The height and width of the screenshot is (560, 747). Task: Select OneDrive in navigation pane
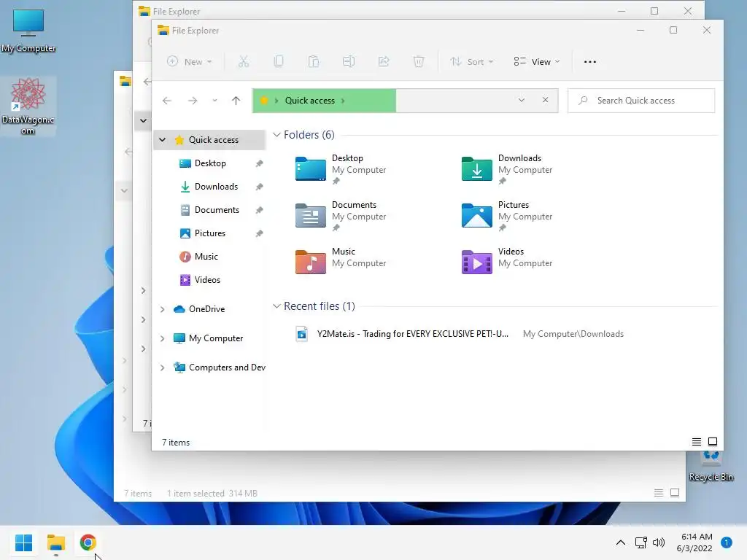click(206, 309)
